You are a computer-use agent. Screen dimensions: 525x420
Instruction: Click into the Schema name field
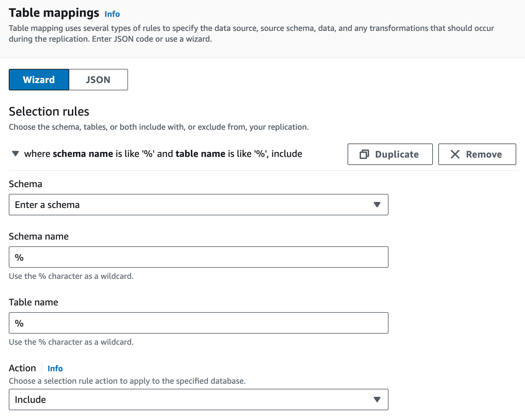coord(198,257)
